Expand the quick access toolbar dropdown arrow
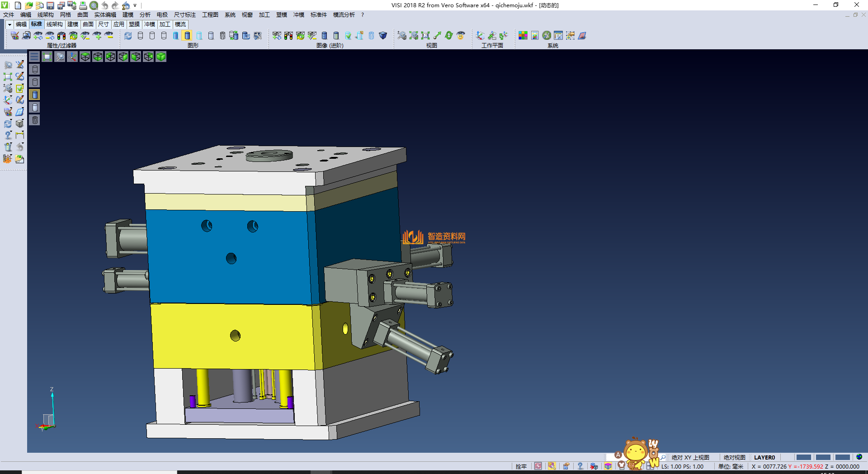 click(135, 5)
